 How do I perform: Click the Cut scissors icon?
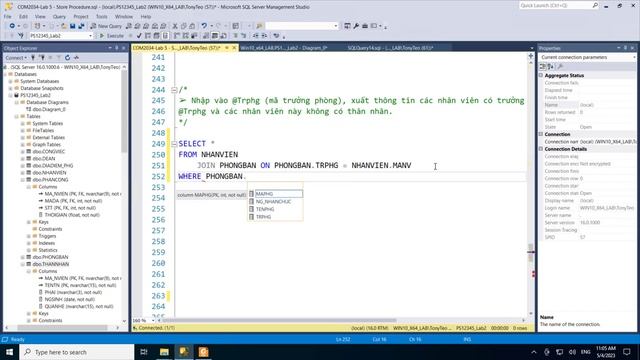[x=175, y=26]
